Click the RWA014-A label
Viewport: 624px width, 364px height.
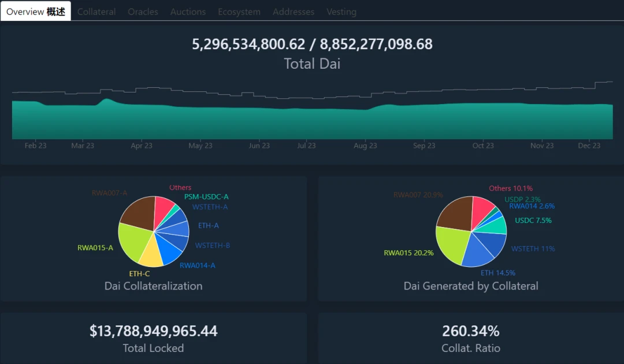pyautogui.click(x=197, y=265)
